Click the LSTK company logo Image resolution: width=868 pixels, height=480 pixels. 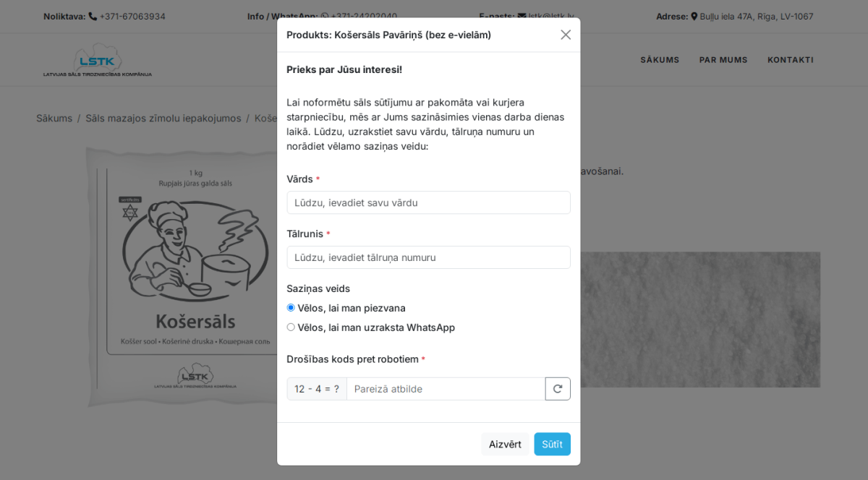pyautogui.click(x=98, y=60)
